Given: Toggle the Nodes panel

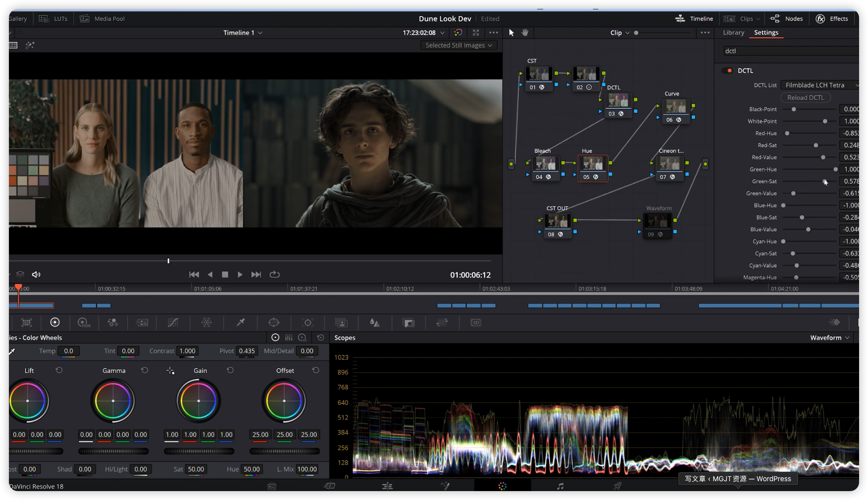Looking at the screenshot, I should point(787,19).
